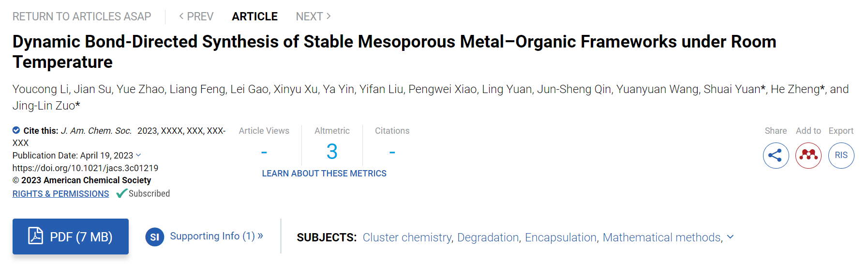Click the blue verified checkmark beside Cite this
The height and width of the screenshot is (269, 868).
pyautogui.click(x=16, y=130)
